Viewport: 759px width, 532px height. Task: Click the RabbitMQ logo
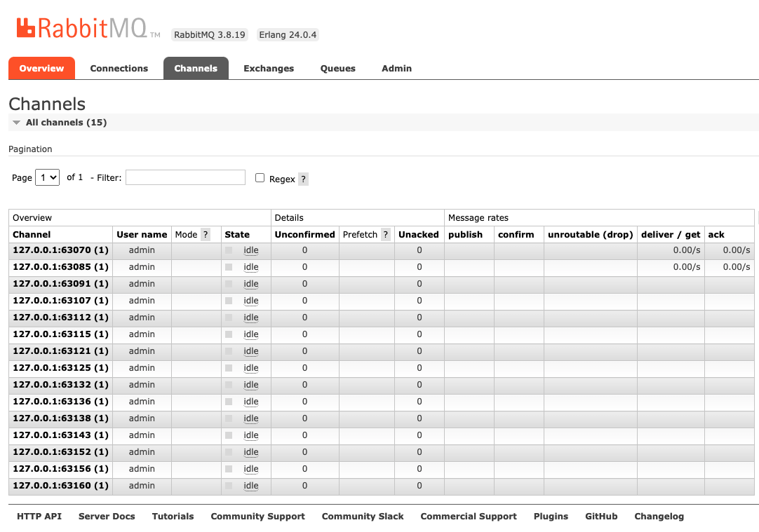click(x=87, y=29)
